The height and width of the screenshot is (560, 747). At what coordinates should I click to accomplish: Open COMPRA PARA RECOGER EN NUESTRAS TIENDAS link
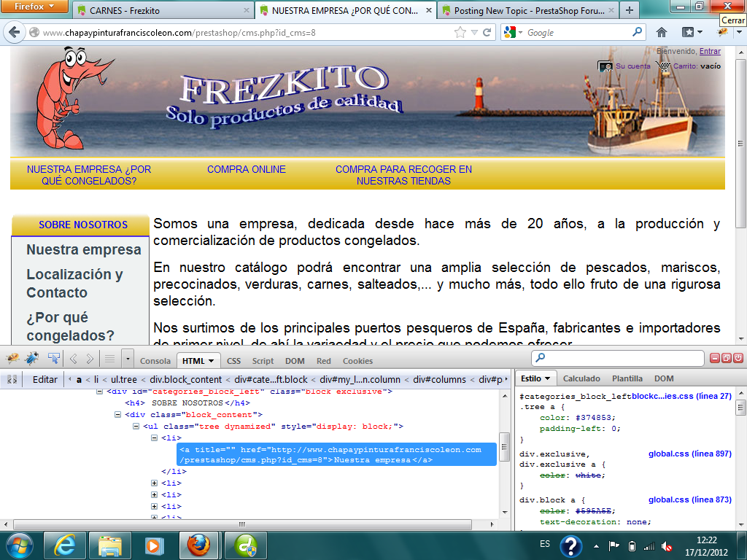(403, 175)
